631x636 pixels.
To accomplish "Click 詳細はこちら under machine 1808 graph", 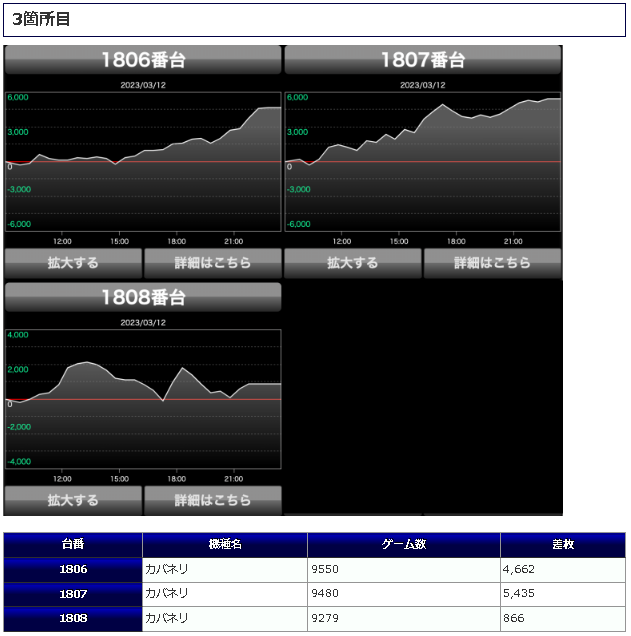I will (x=212, y=500).
